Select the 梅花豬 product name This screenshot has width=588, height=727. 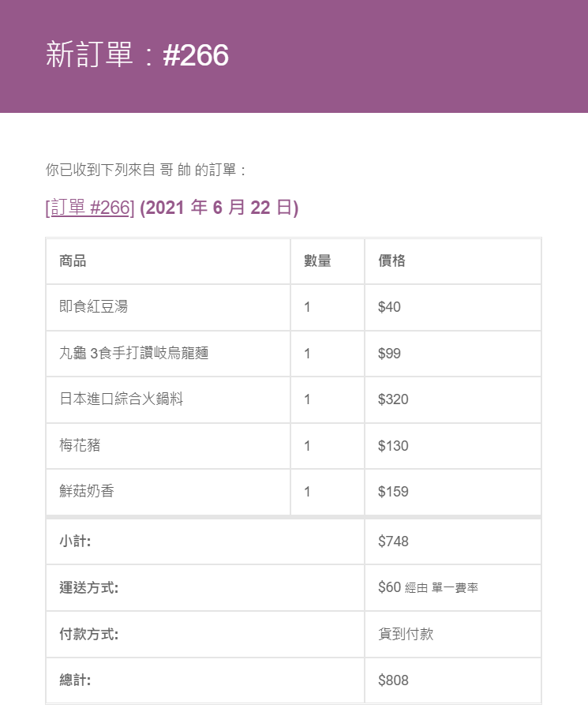(80, 445)
